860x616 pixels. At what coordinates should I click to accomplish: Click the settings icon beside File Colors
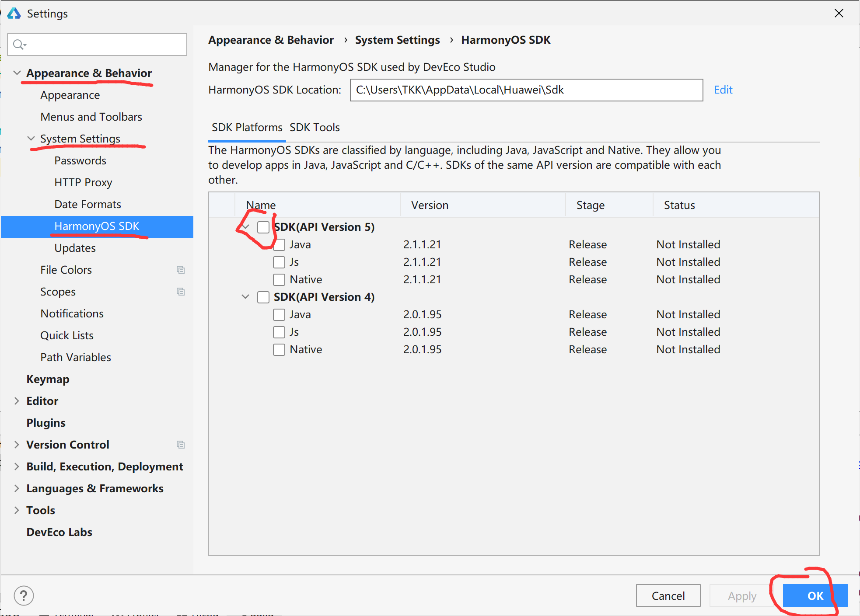pyautogui.click(x=181, y=270)
